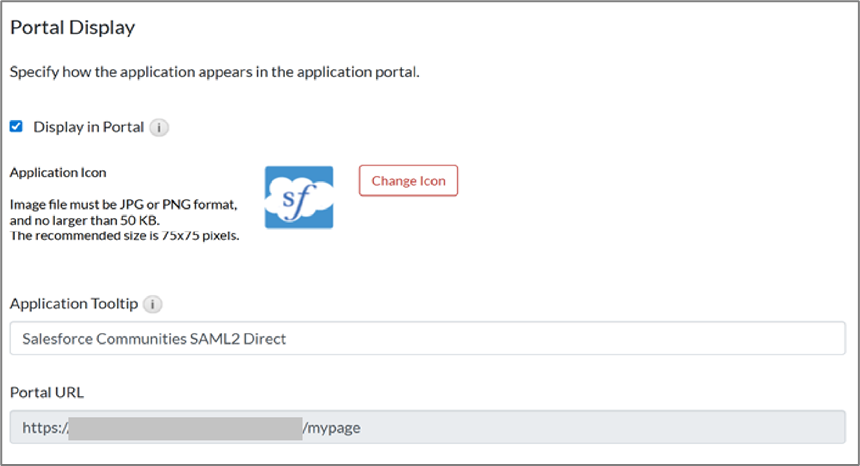Click the 'no larger than 50 KB' text
Image resolution: width=860 pixels, height=466 pixels.
tap(95, 220)
